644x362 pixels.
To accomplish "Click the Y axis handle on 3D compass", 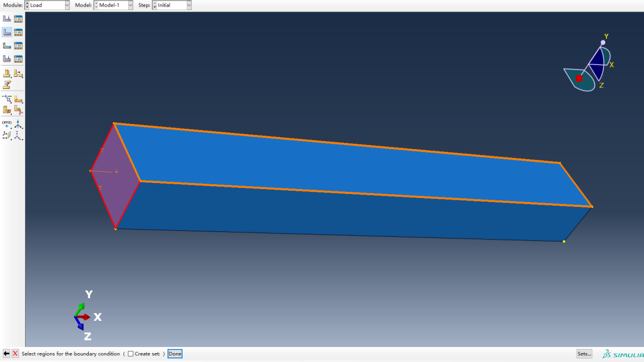I will [603, 42].
